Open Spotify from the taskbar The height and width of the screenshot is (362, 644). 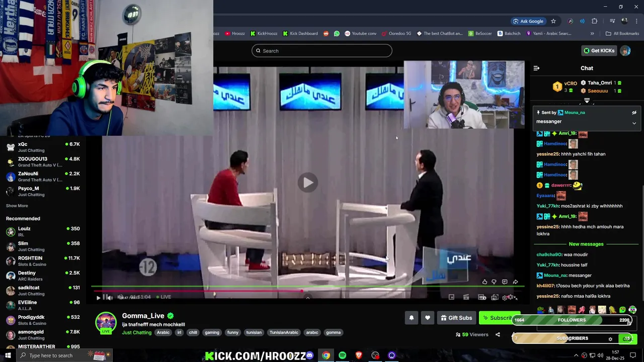tap(342, 355)
